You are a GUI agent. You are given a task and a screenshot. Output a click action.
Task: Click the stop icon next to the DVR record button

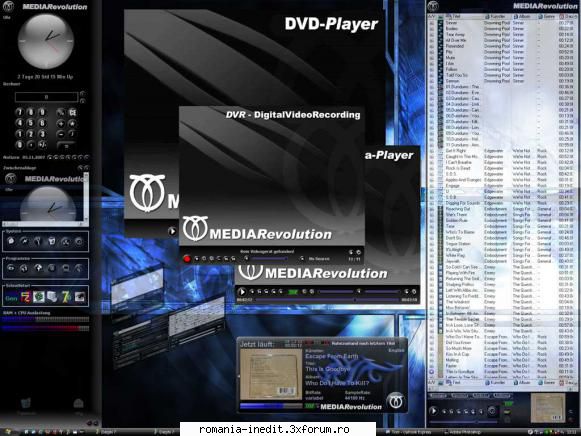point(197,259)
